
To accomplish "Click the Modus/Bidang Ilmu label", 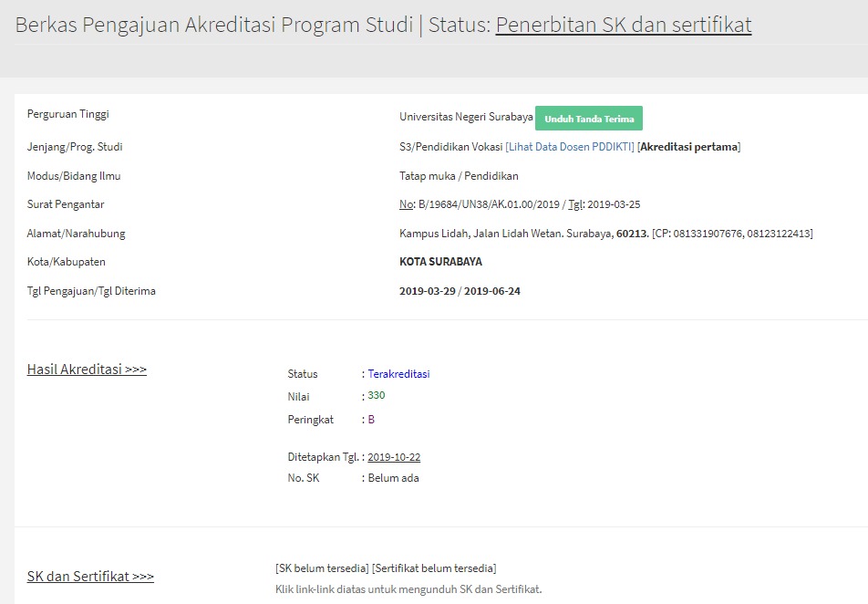I will (x=74, y=176).
